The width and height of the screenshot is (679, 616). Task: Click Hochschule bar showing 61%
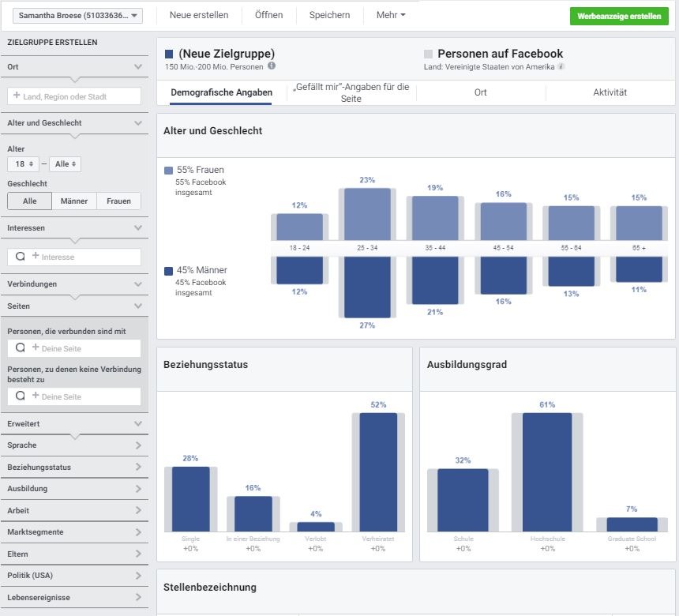coord(547,472)
